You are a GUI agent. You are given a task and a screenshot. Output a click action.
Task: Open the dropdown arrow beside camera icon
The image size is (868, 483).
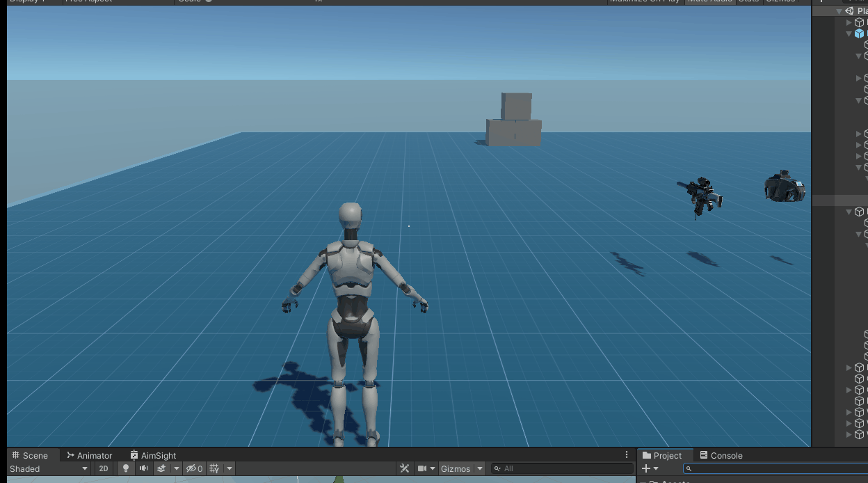(433, 468)
